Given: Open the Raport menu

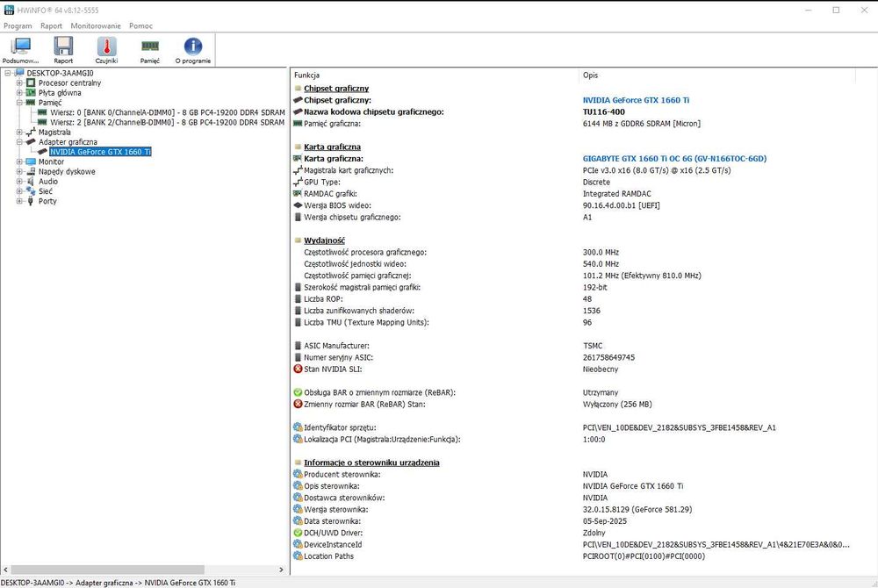Looking at the screenshot, I should [x=52, y=25].
